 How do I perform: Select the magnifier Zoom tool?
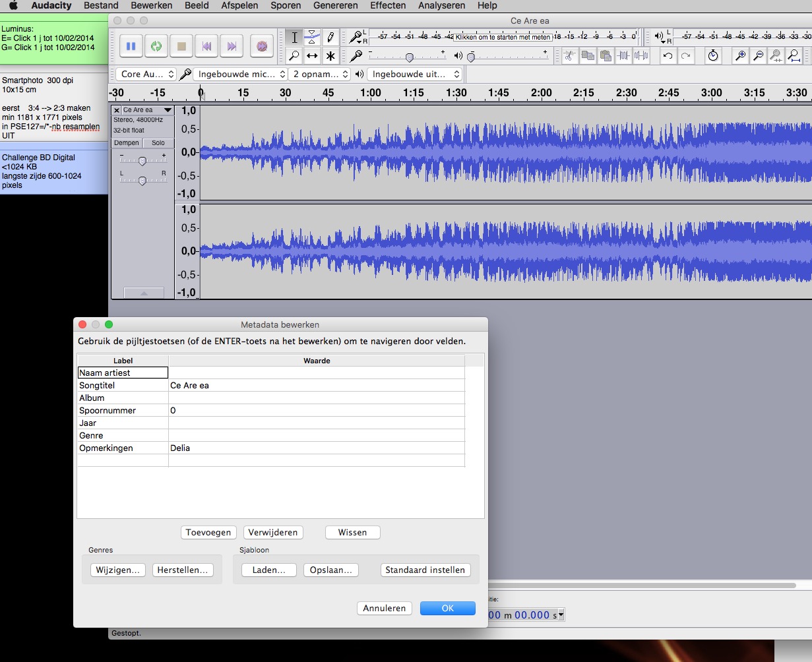pos(294,56)
